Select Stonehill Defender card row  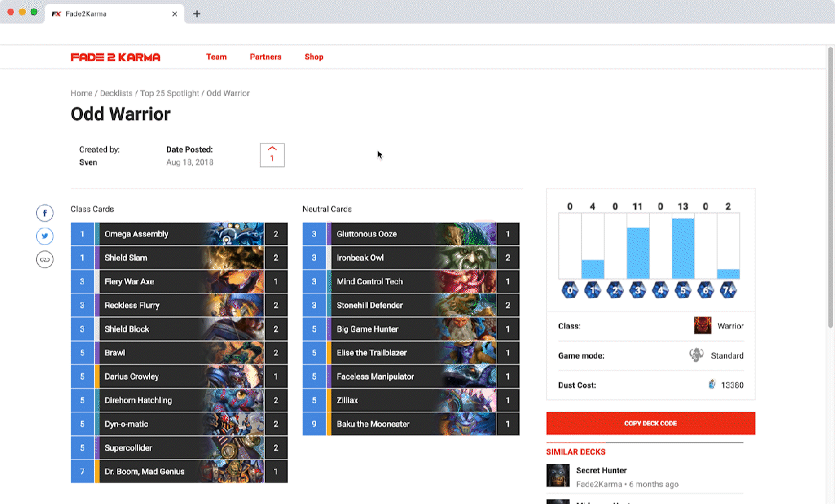[411, 305]
